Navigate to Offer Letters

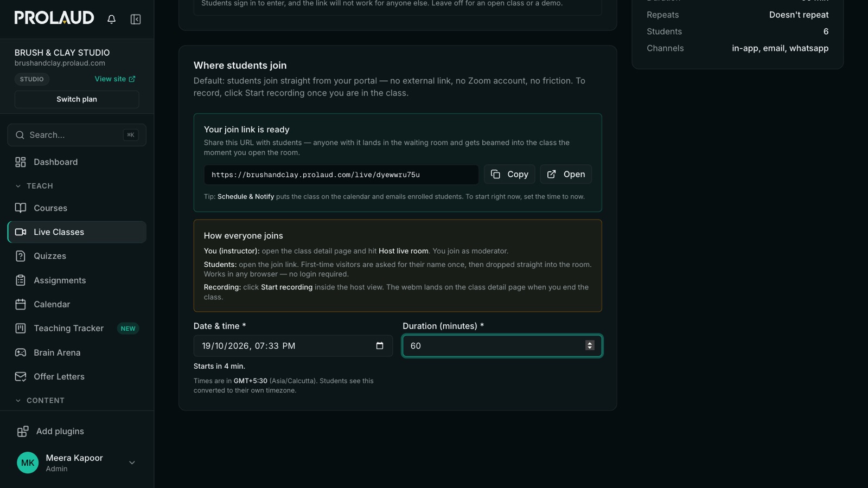(76, 377)
